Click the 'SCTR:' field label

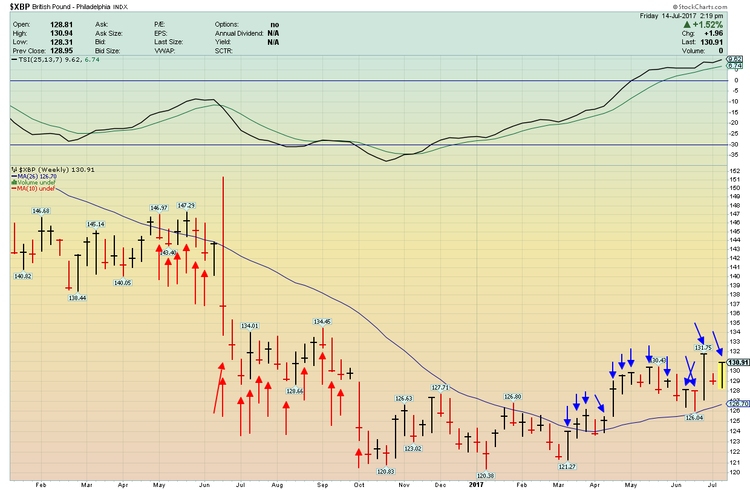tap(223, 51)
